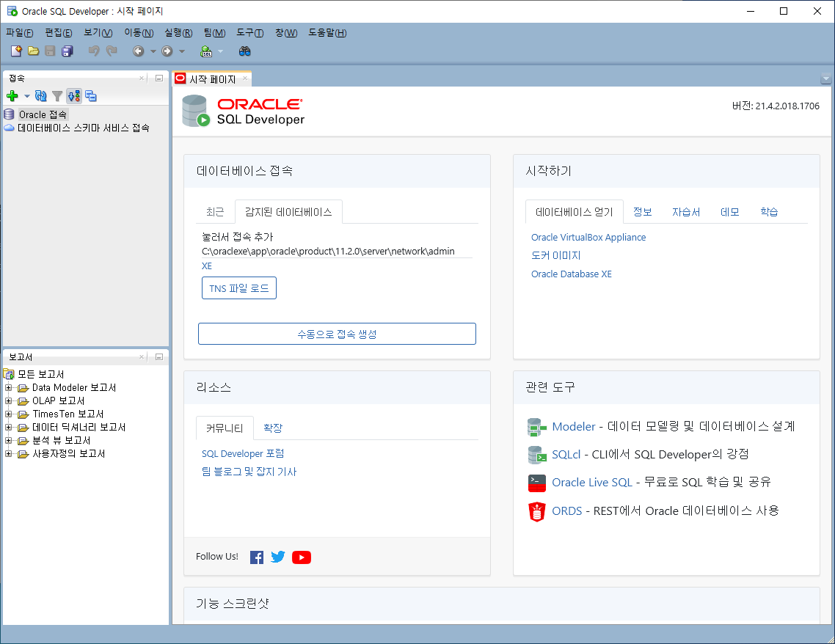835x644 pixels.
Task: Open the SQL Worksheet dropdown arrow
Action: click(220, 51)
